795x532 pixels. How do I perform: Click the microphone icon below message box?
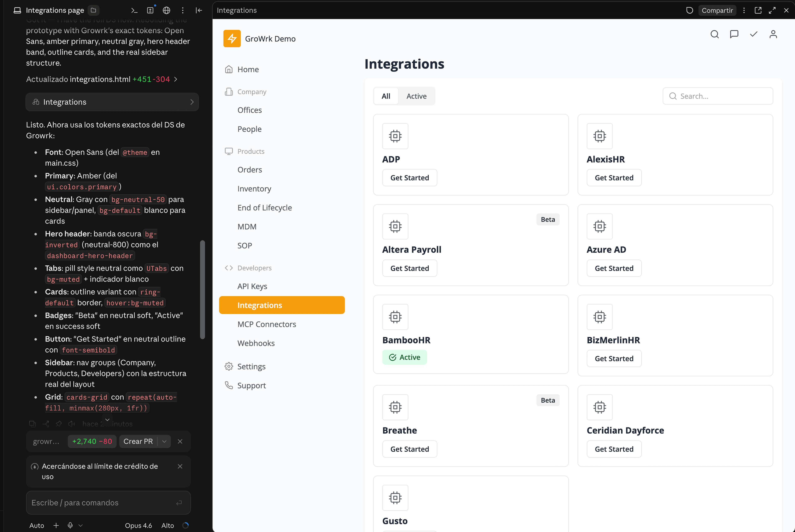[x=70, y=525]
